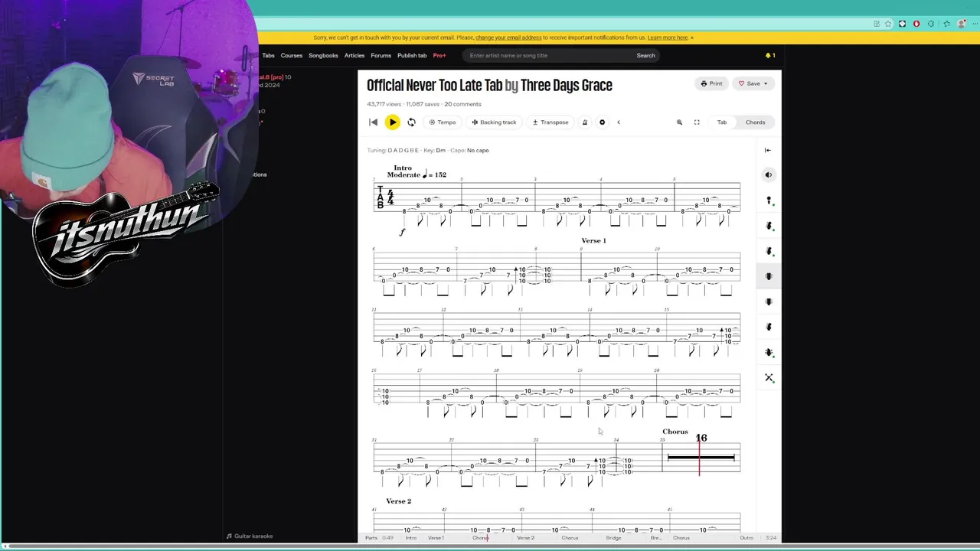
Task: Collapse the track sidebar with the arrow icon
Action: click(x=768, y=150)
